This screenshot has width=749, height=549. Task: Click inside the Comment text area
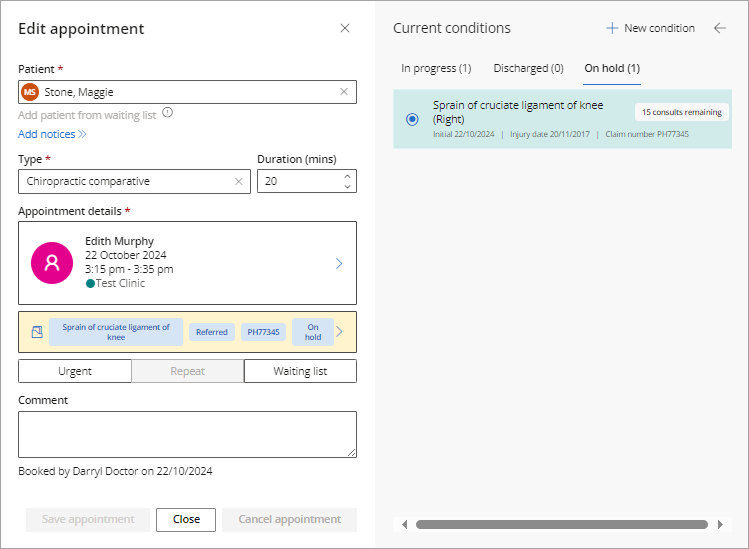(187, 434)
